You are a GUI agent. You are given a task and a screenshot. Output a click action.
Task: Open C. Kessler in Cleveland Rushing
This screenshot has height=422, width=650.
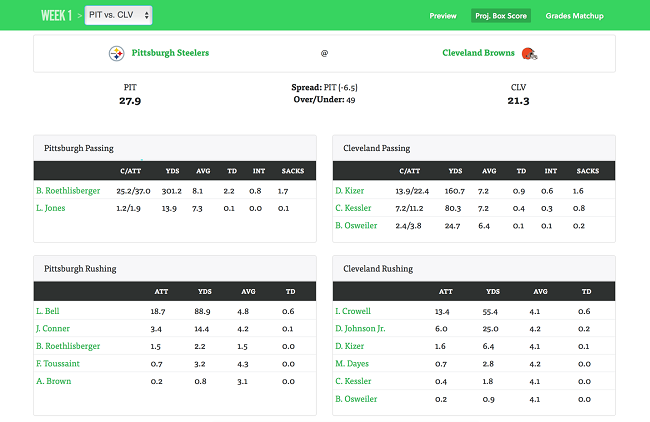click(353, 381)
